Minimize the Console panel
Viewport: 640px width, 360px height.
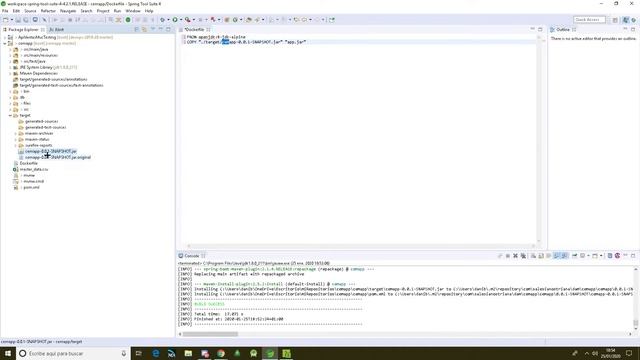click(x=626, y=256)
